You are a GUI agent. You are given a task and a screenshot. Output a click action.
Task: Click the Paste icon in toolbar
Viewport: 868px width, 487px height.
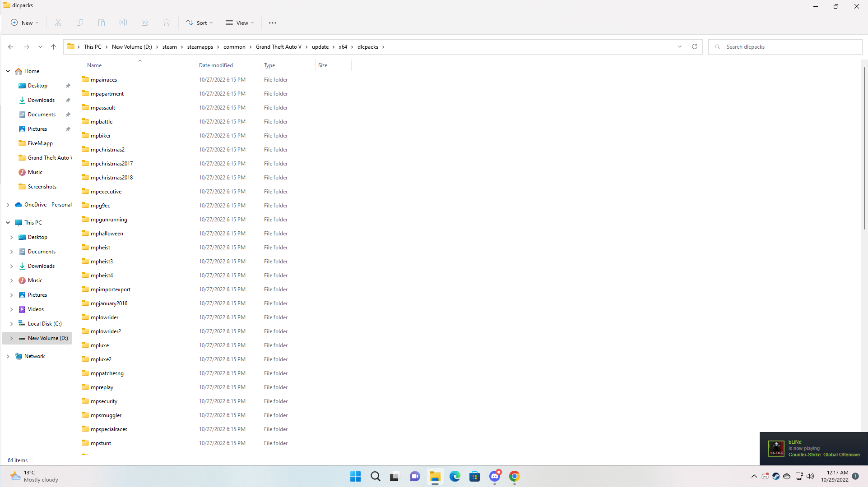coord(102,23)
